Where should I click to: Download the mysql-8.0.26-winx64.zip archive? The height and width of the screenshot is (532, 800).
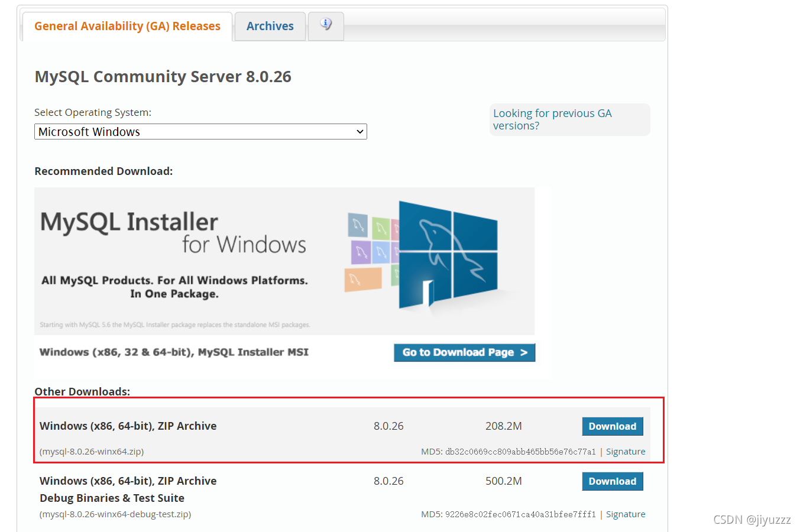(x=613, y=426)
